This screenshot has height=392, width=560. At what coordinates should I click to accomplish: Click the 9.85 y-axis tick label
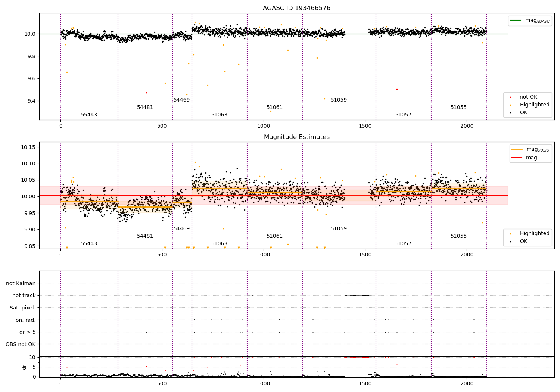point(29,246)
